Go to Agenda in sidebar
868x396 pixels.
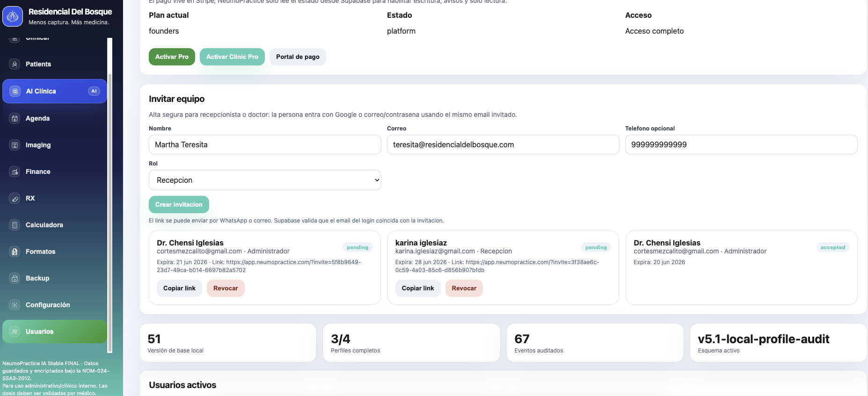tap(55, 118)
